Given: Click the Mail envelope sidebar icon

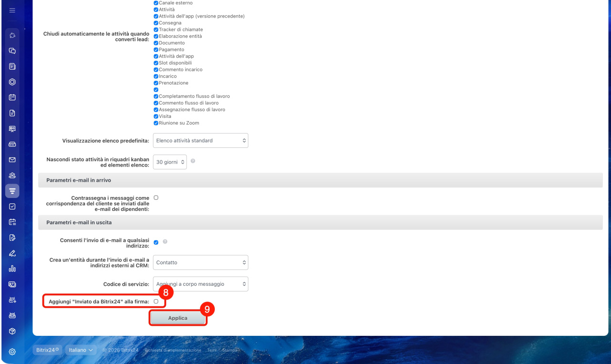Looking at the screenshot, I should click(x=12, y=160).
